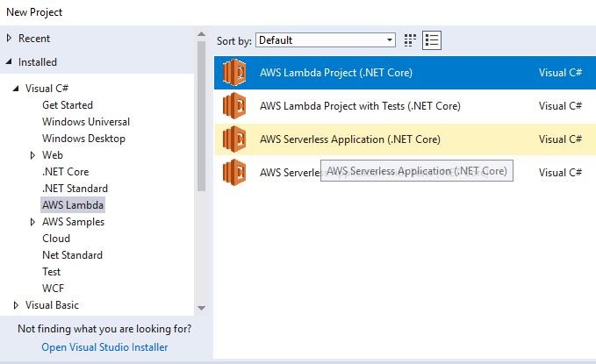The height and width of the screenshot is (364, 596).
Task: Click the AWS Lambda Project (.NET Core) icon
Action: pos(234,72)
